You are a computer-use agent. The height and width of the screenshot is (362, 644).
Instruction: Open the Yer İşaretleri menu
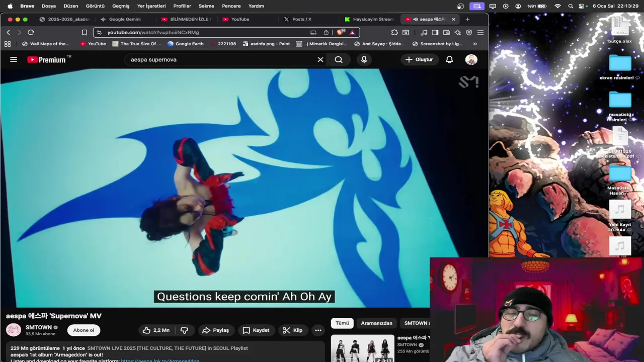point(151,6)
